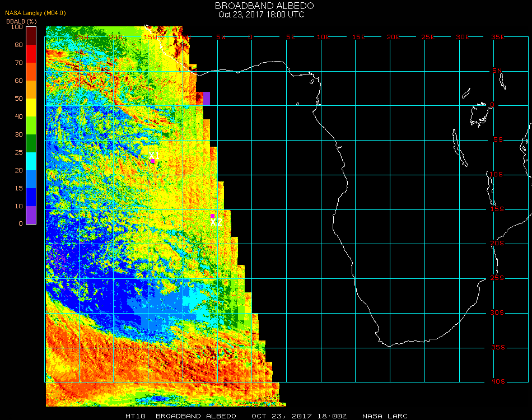The image size is (532, 420).
Task: Click the 'NASA Langley (M04.0)' label
Action: (x=35, y=13)
